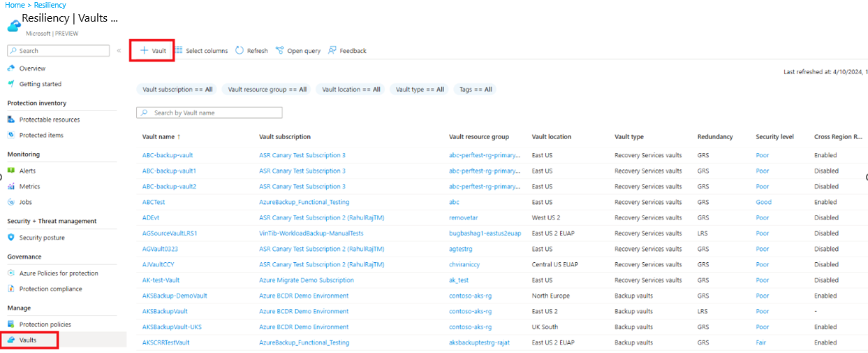Click the Resiliency cloud icon in header
Viewport: 868px width, 353px height.
(14, 26)
